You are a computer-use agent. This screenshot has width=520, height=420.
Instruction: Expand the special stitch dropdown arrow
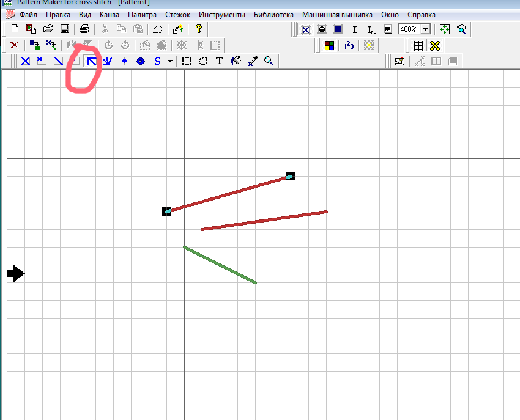170,61
